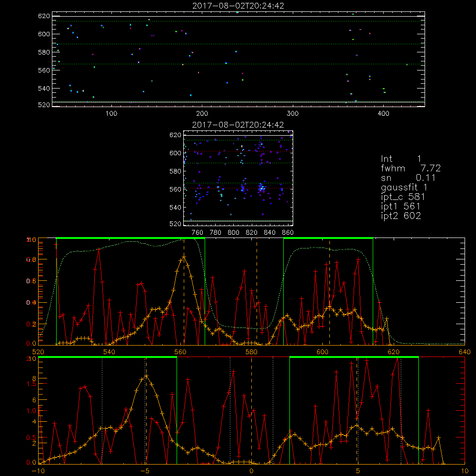
Task: Click the x-axis tick label 820
Action: 251,233
